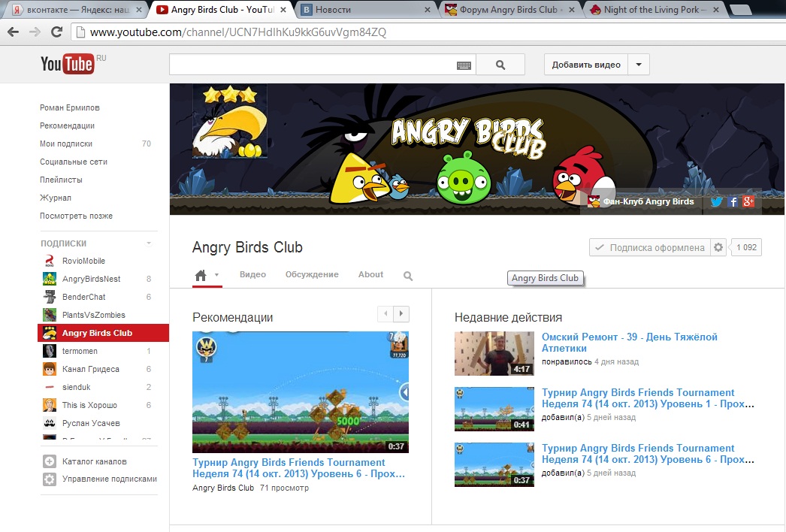Open Журнал in sidebar
Viewport: 786px width, 532px height.
tap(56, 198)
